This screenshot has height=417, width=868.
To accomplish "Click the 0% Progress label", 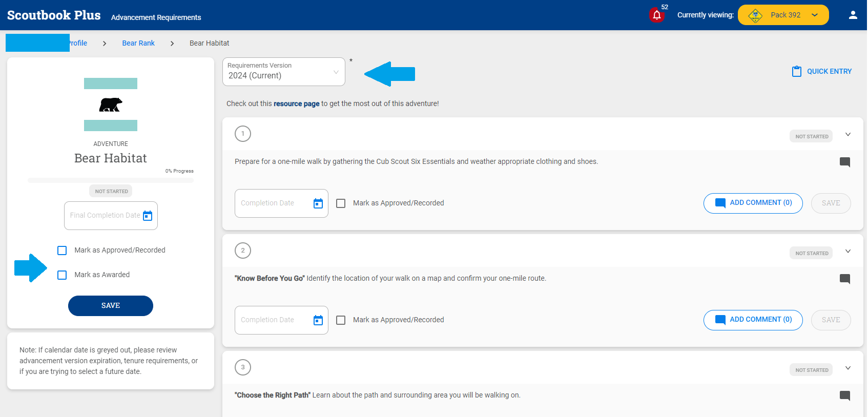I will tap(179, 171).
